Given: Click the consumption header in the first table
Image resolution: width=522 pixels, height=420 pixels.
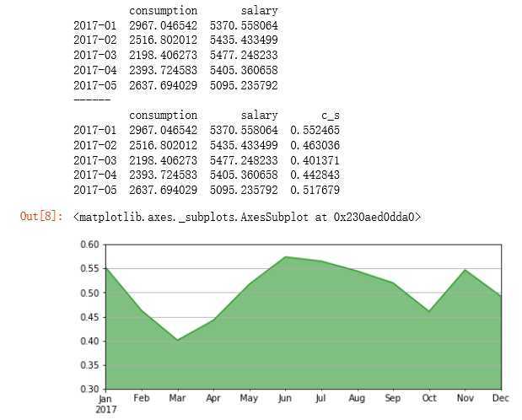Looking at the screenshot, I should (x=163, y=11).
